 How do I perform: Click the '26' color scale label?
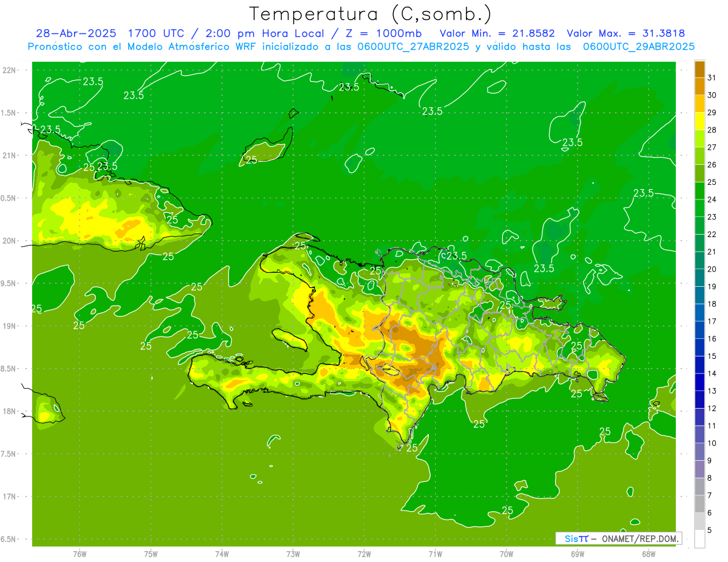pyautogui.click(x=712, y=165)
